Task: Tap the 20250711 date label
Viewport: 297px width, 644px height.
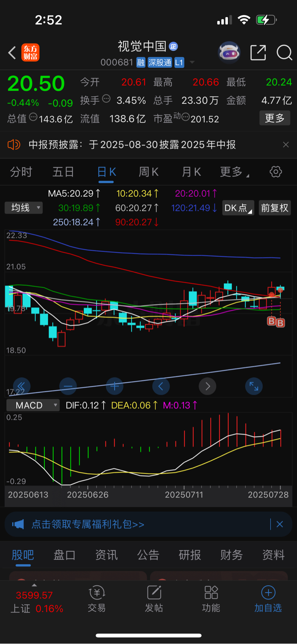Action: [x=184, y=495]
